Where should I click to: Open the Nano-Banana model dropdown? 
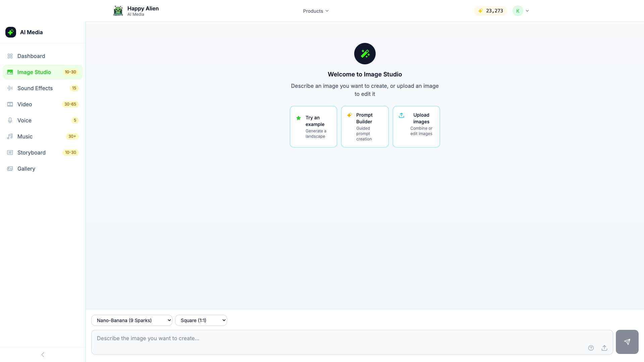[131, 320]
